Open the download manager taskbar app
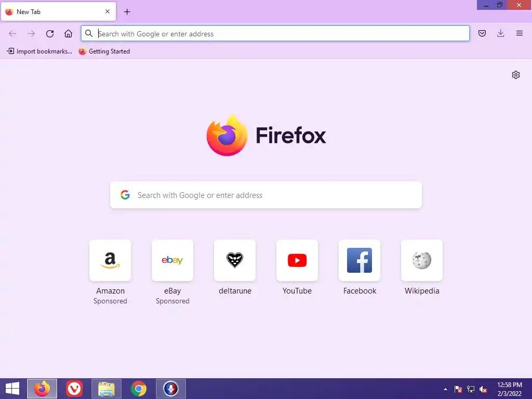This screenshot has width=532, height=399. click(171, 389)
